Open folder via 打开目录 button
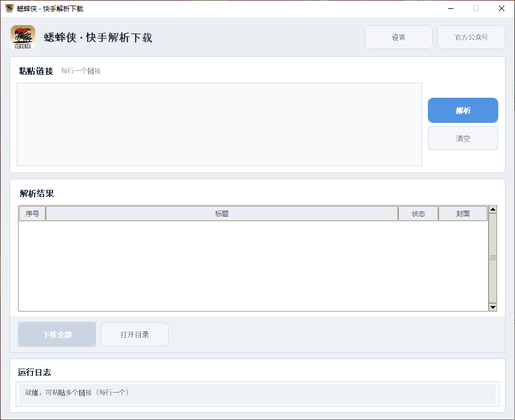 click(x=134, y=335)
